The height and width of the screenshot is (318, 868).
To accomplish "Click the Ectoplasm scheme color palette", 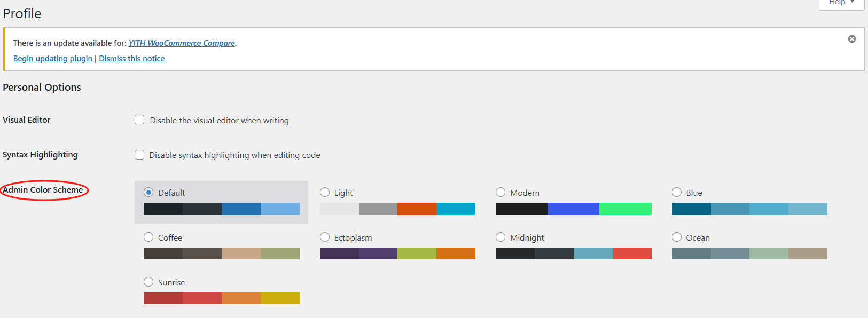I will tap(397, 253).
